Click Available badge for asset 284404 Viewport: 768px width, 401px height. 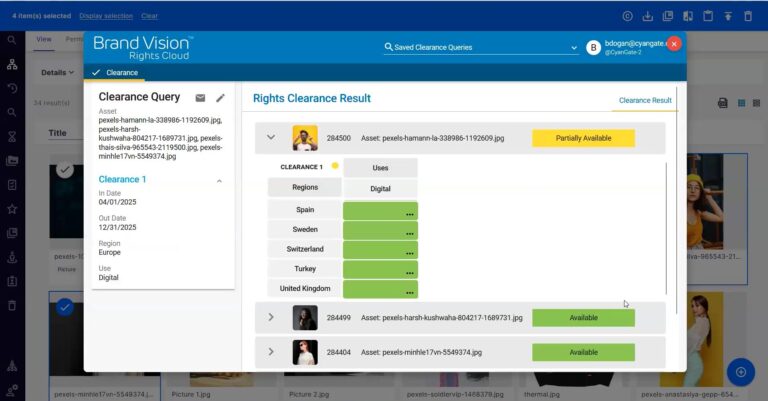tap(583, 352)
